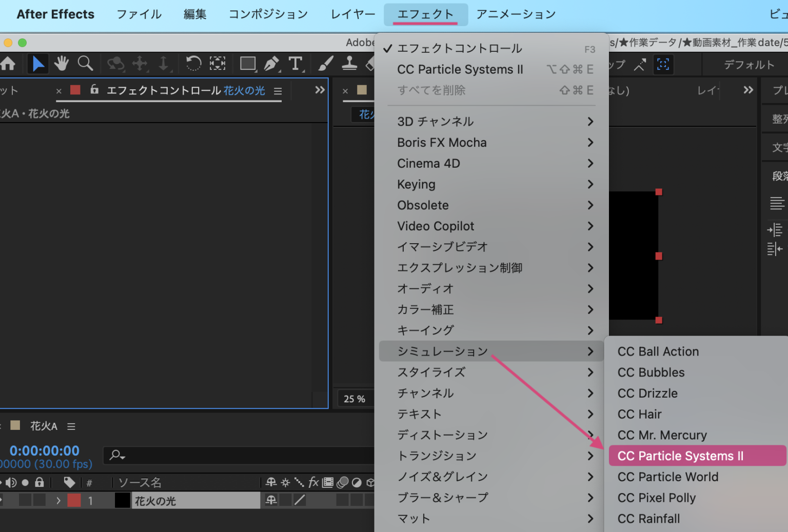Select the Zoom tool

point(85,64)
